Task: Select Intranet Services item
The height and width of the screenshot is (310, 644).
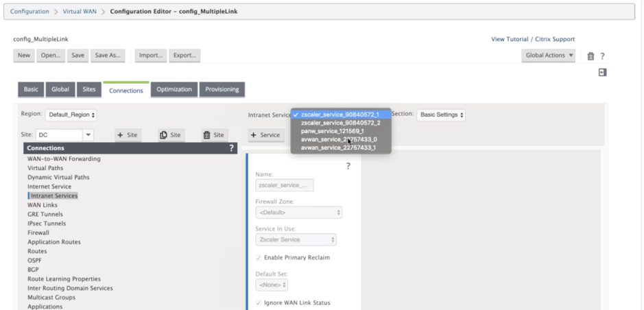Action: click(54, 196)
